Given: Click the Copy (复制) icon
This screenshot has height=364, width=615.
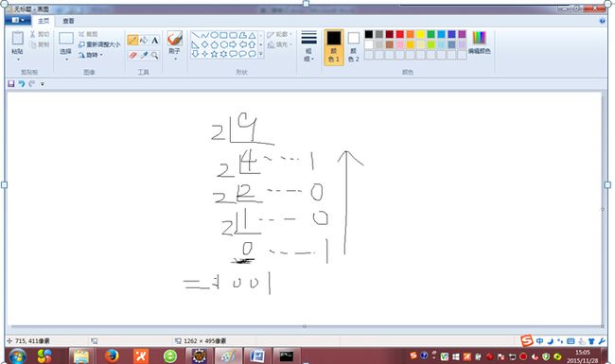Looking at the screenshot, I should pos(33,44).
